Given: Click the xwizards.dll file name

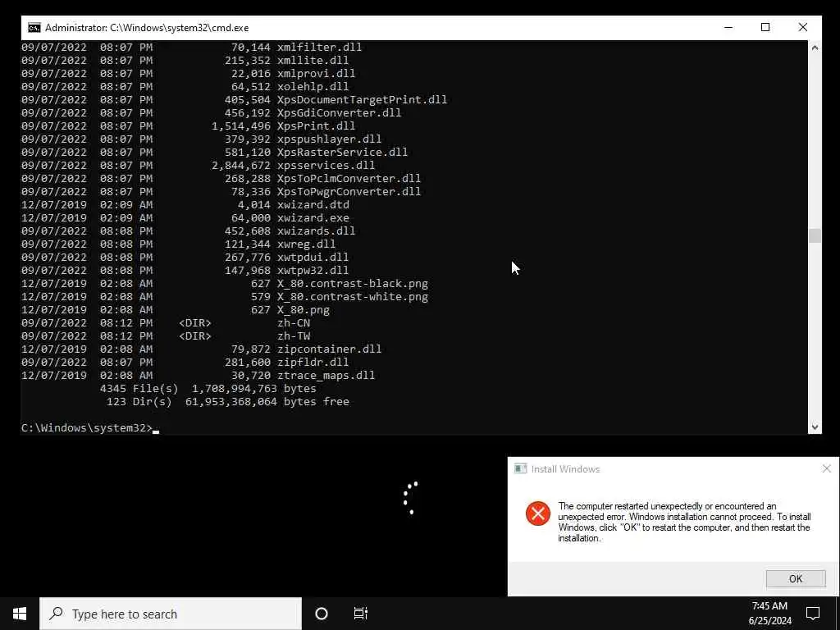Looking at the screenshot, I should tap(316, 231).
